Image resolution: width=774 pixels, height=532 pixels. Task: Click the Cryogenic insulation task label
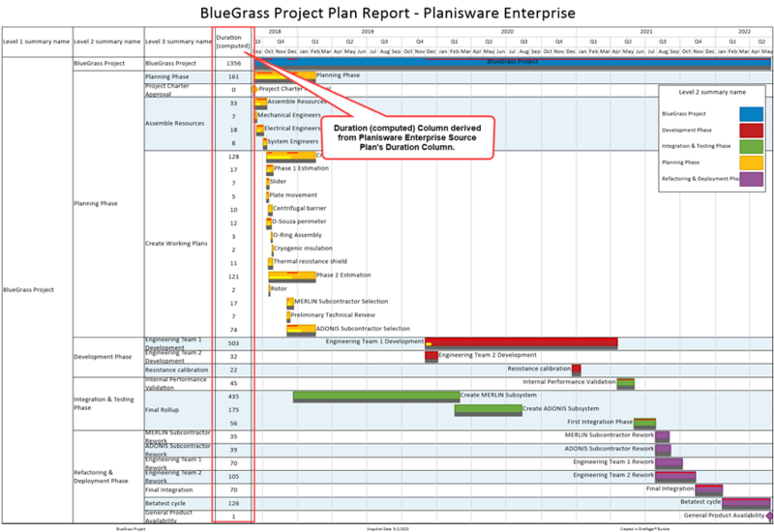point(303,249)
